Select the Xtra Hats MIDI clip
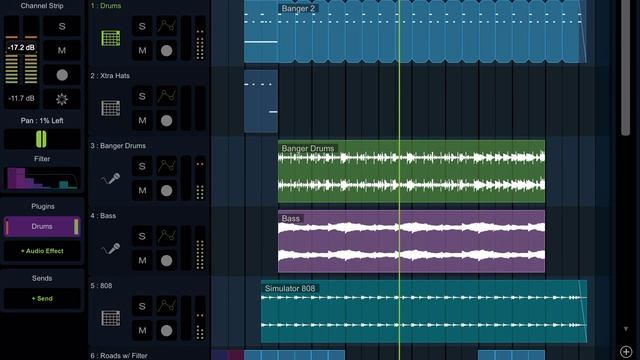 [x=261, y=101]
